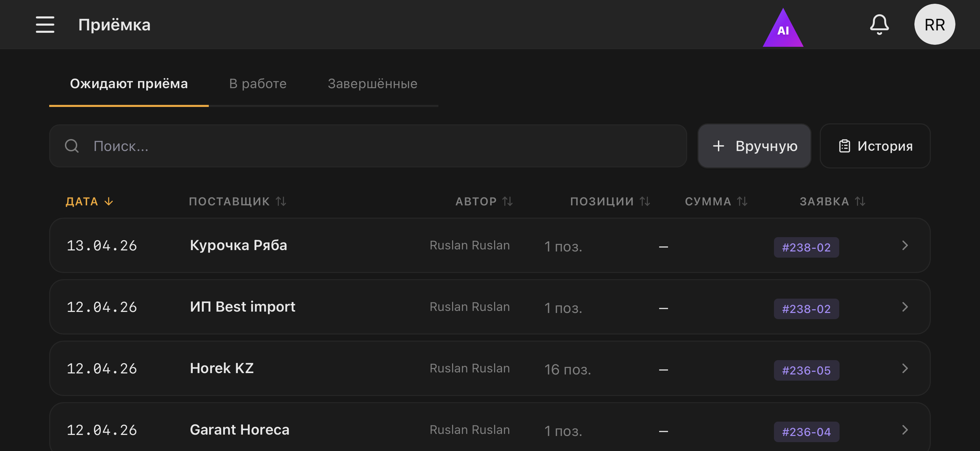Toggle Дата sort direction
980x451 pixels.
click(108, 201)
